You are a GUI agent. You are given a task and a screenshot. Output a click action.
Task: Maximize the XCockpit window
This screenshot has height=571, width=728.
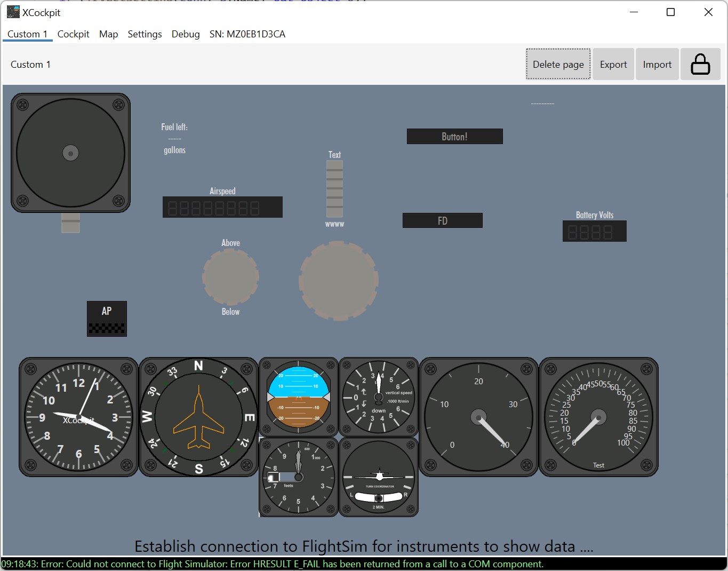click(x=671, y=12)
